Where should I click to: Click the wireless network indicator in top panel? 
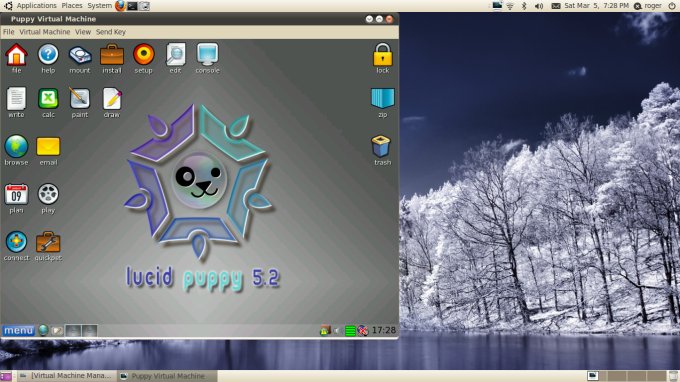pyautogui.click(x=510, y=6)
